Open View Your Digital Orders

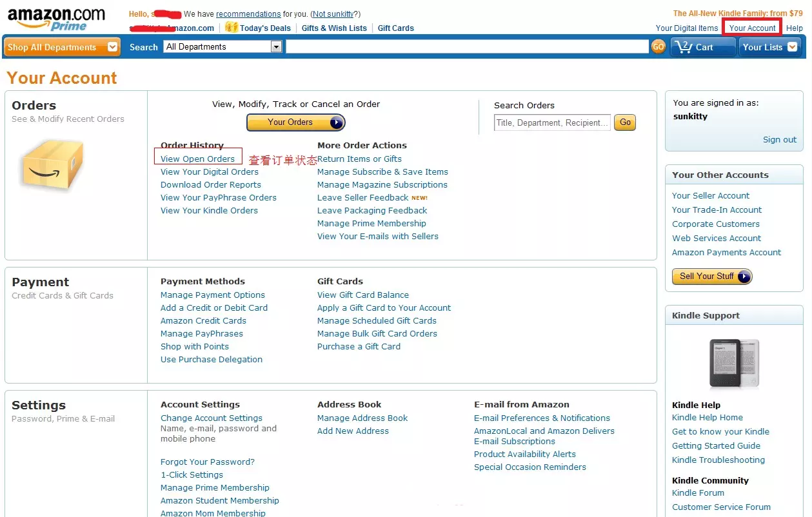pyautogui.click(x=210, y=171)
